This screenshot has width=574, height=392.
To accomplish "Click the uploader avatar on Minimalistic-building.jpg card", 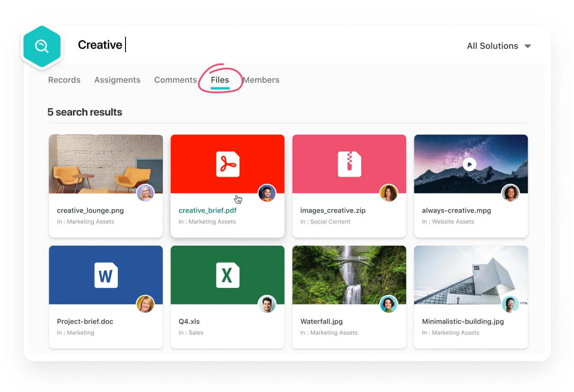I will (510, 304).
